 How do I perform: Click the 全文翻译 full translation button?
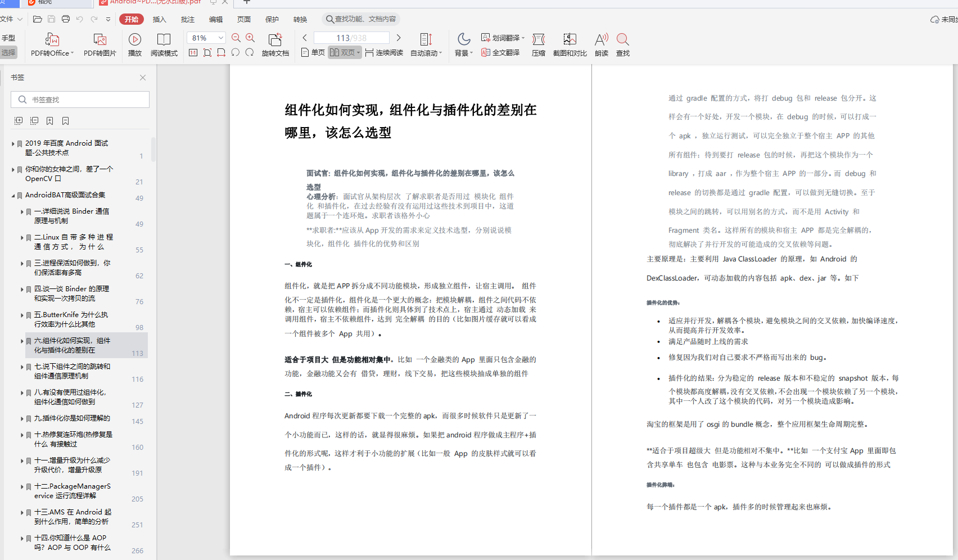(x=500, y=53)
